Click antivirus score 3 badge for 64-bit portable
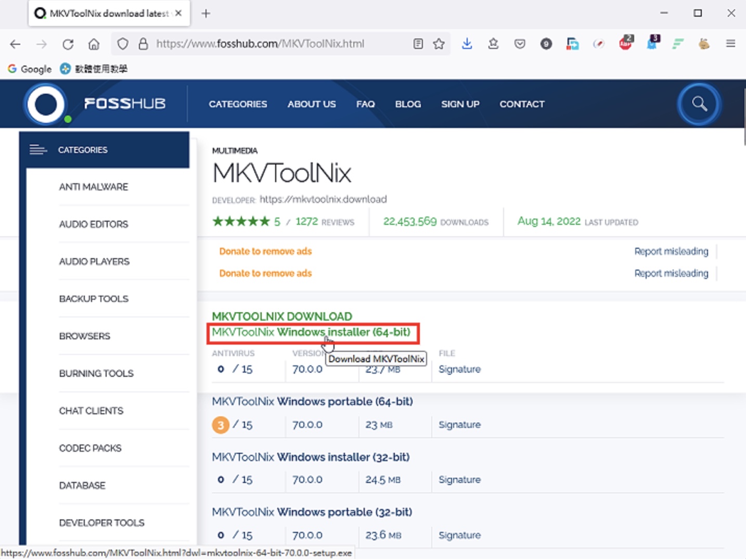 coord(221,425)
